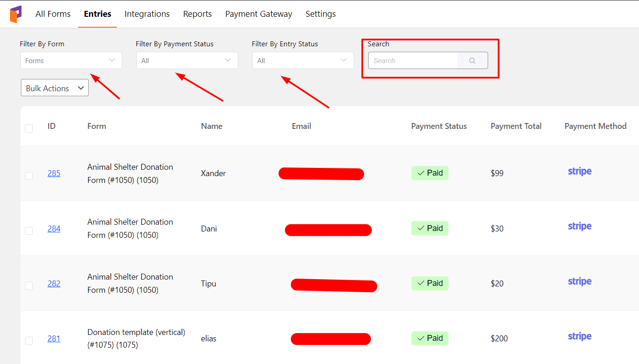This screenshot has height=364, width=639.
Task: Select the checkbox beside entry 281
Action: coord(29,340)
